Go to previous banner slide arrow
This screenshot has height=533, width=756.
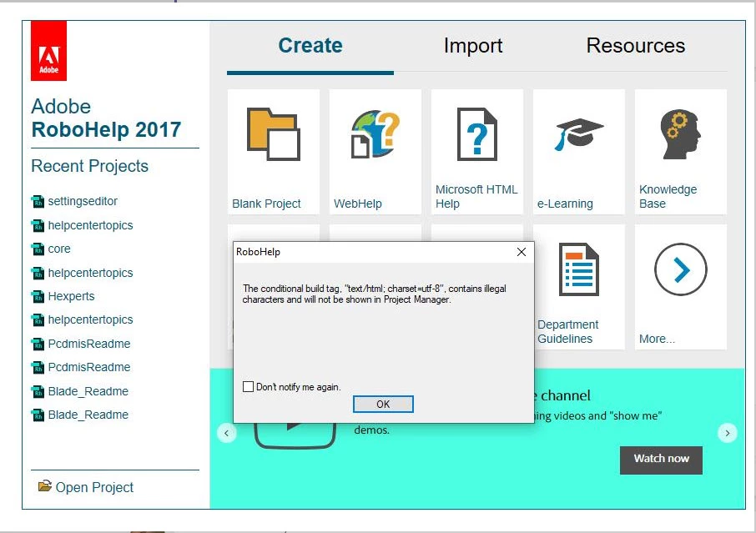(x=227, y=433)
